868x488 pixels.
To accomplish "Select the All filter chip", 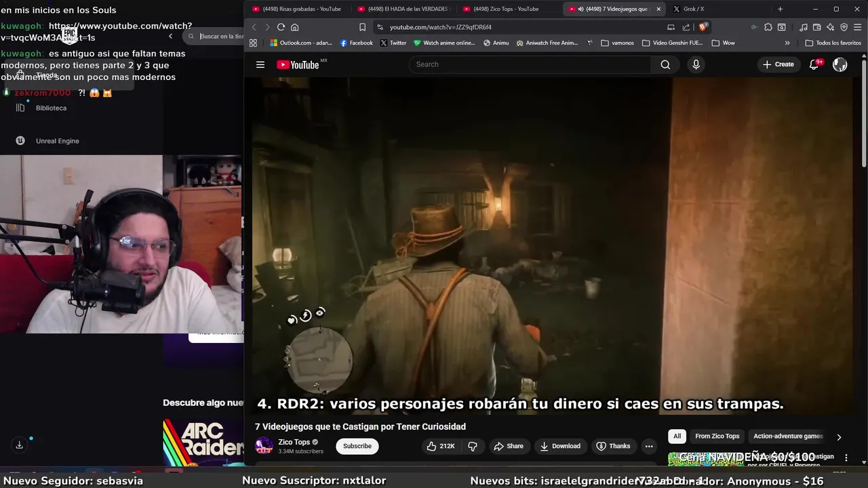I will point(677,436).
